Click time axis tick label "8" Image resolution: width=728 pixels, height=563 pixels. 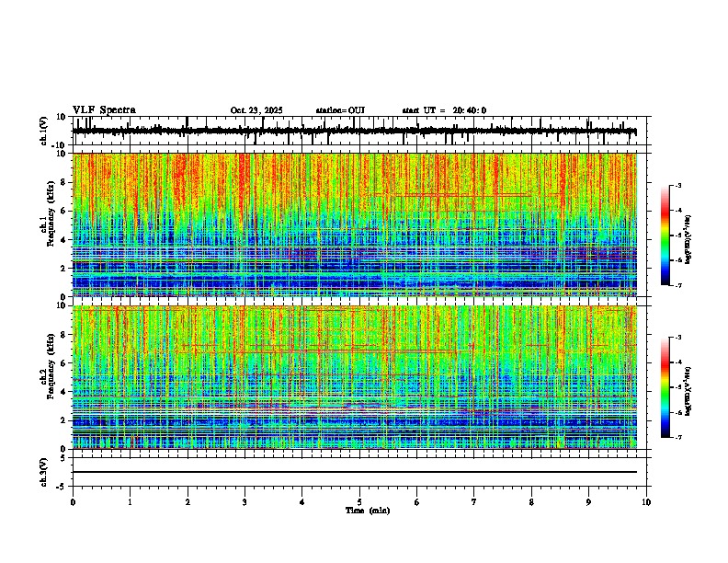[x=531, y=502]
